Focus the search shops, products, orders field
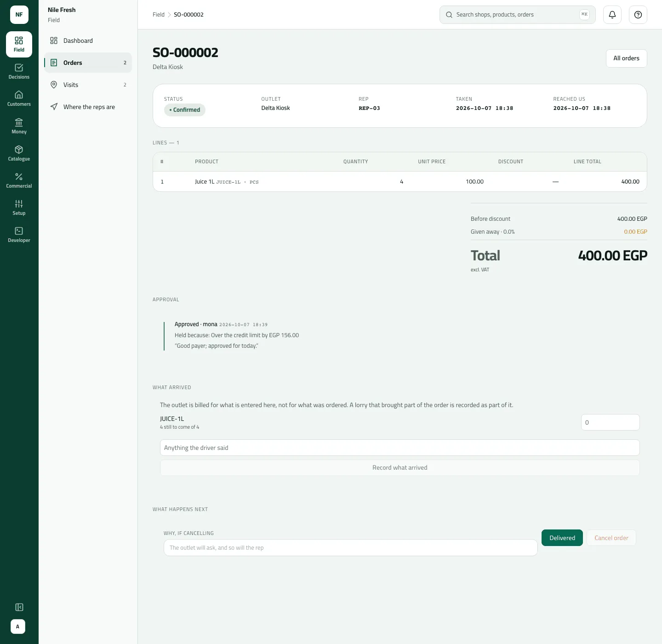 click(518, 15)
